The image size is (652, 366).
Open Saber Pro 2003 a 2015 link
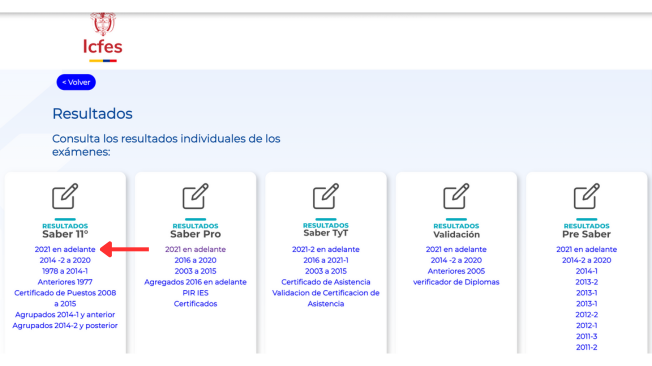(x=195, y=271)
